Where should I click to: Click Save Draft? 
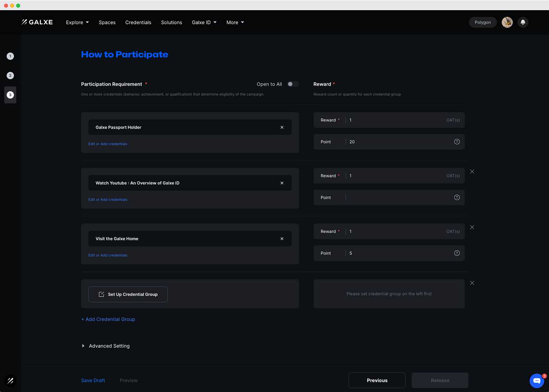[93, 380]
